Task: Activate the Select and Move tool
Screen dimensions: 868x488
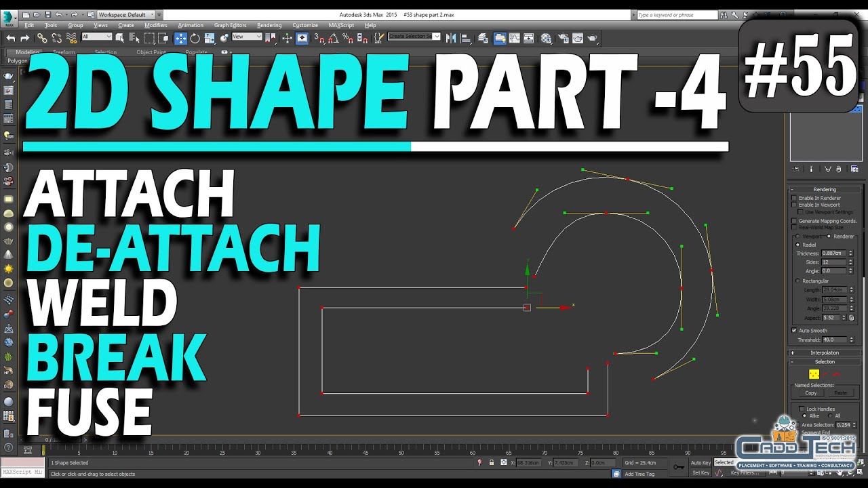Action: point(181,38)
